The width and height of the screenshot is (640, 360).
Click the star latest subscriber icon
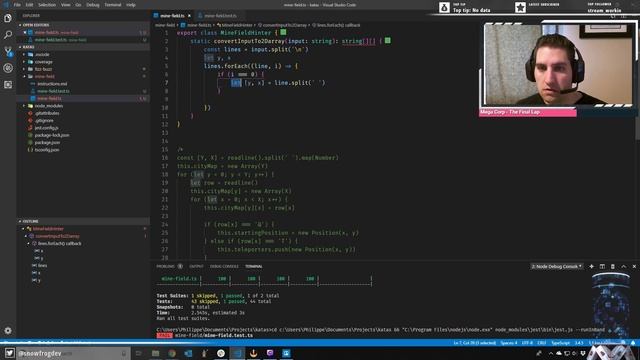tap(520, 7)
